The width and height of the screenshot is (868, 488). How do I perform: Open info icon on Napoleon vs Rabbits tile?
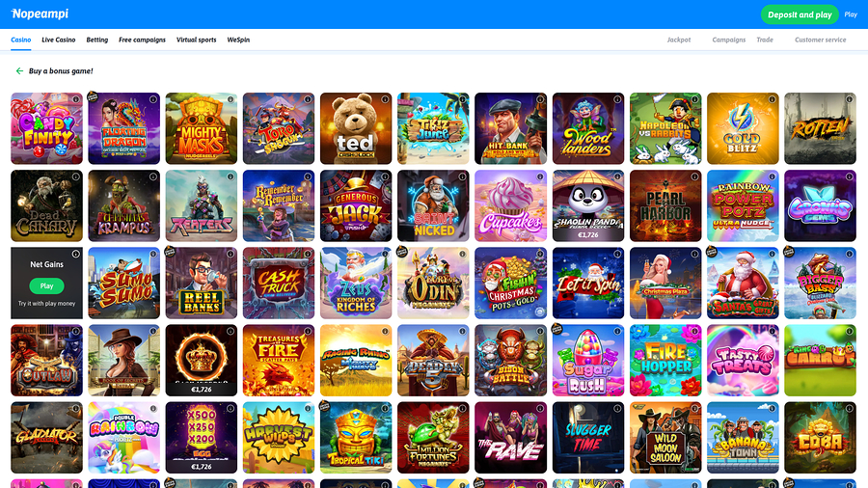click(694, 99)
